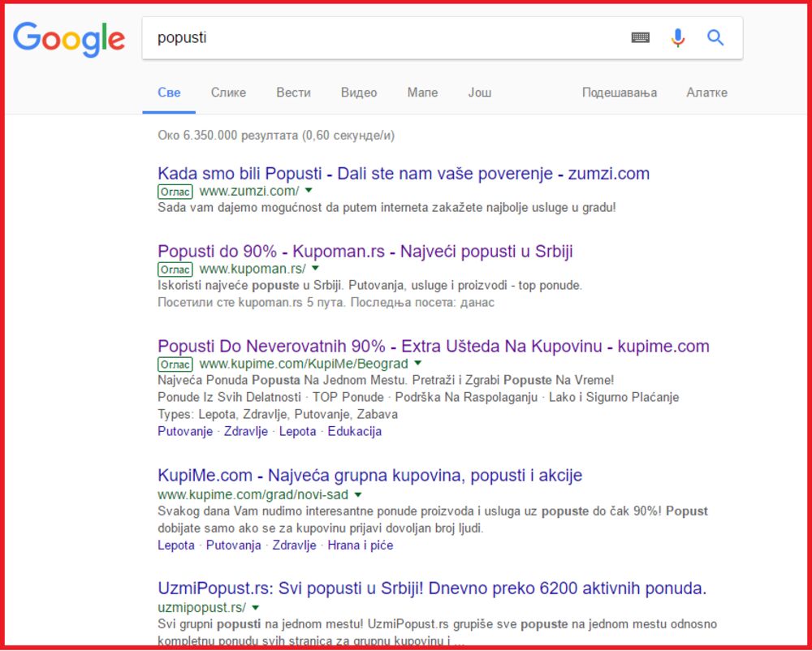
Task: Click the Google logo
Action: point(69,38)
